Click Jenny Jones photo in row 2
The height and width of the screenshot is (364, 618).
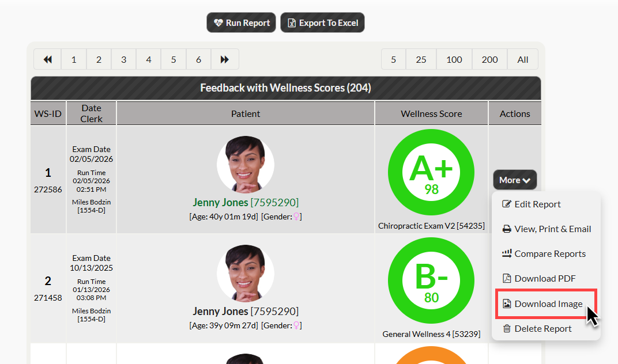[246, 274]
